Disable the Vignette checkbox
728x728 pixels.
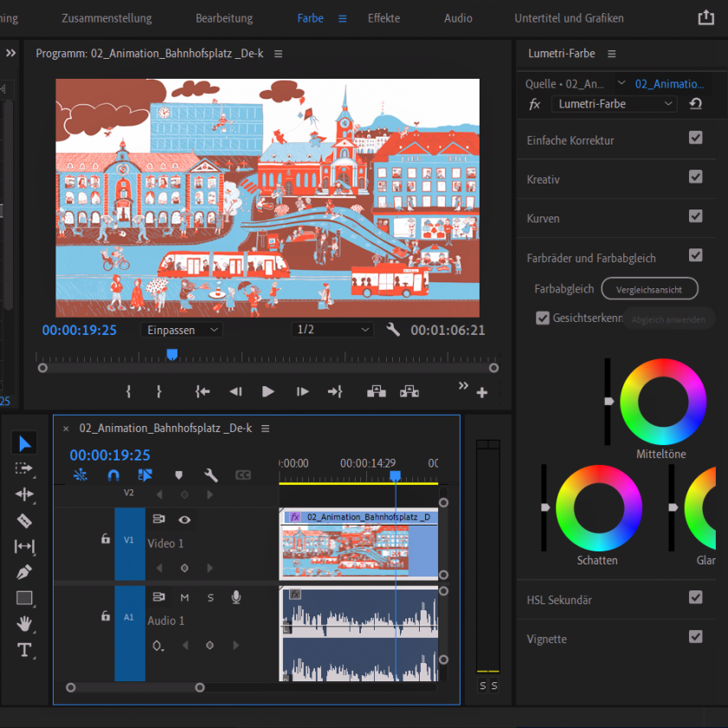(x=695, y=637)
